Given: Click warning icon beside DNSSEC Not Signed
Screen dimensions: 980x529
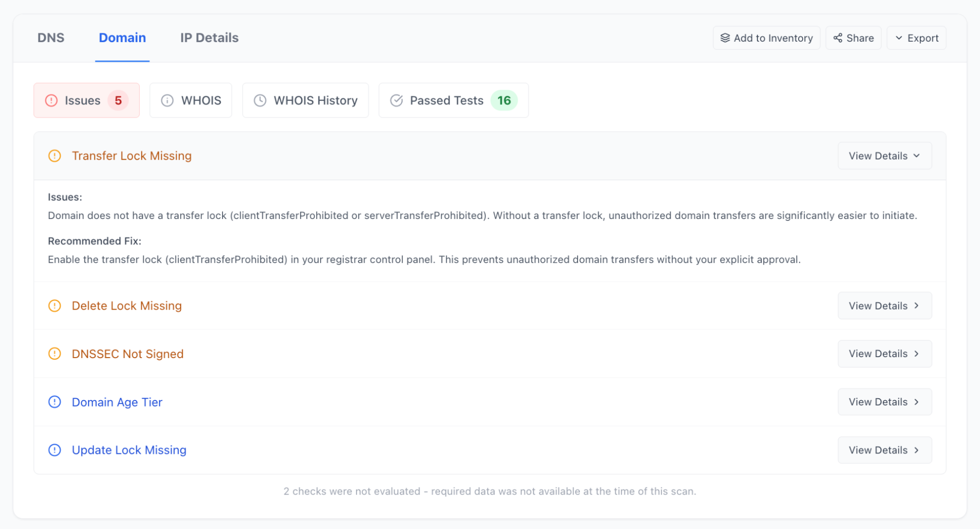Looking at the screenshot, I should coord(54,354).
